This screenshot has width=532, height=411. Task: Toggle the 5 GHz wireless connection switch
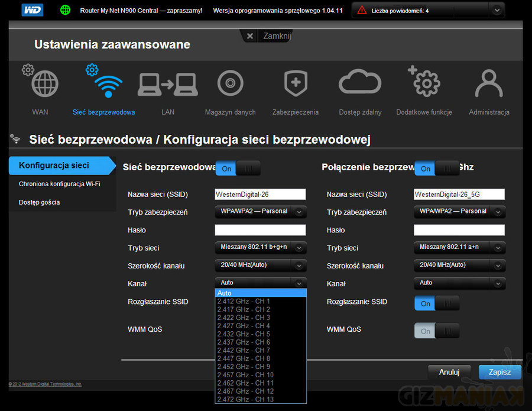[x=437, y=169]
